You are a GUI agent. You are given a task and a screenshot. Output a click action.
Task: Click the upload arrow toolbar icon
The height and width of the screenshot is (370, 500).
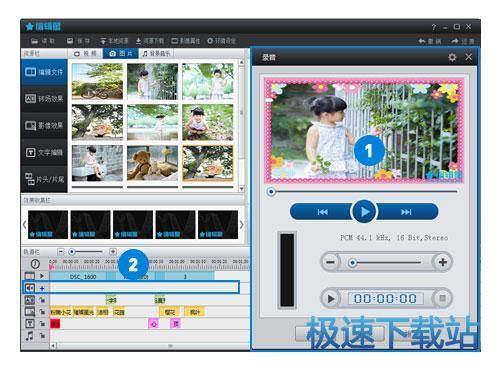click(103, 41)
